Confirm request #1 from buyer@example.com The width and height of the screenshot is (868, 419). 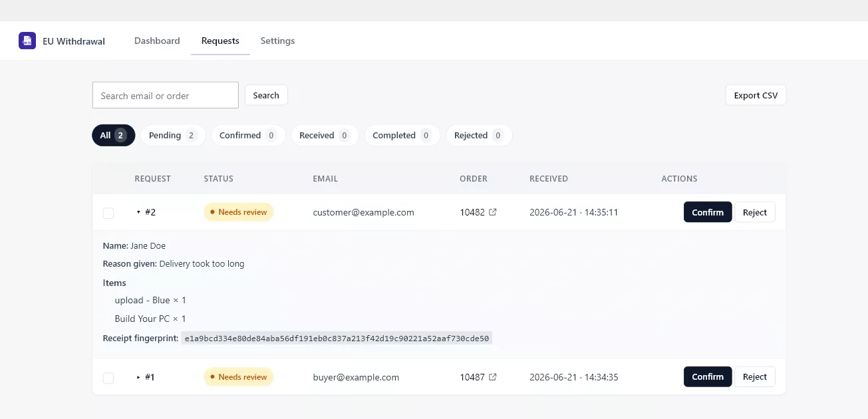tap(708, 376)
